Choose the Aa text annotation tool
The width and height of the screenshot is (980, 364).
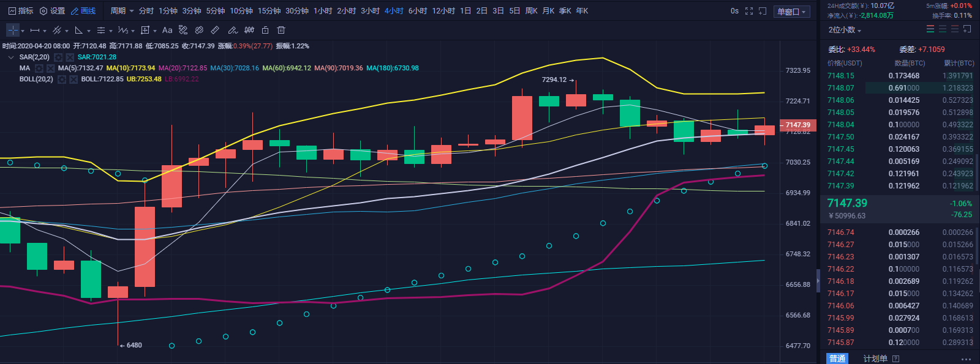point(167,30)
